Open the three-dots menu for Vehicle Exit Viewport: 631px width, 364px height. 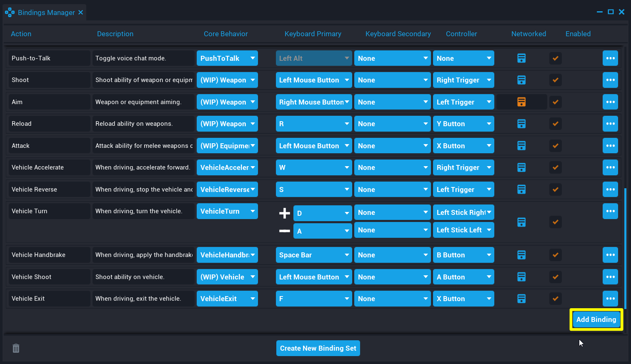(x=610, y=299)
